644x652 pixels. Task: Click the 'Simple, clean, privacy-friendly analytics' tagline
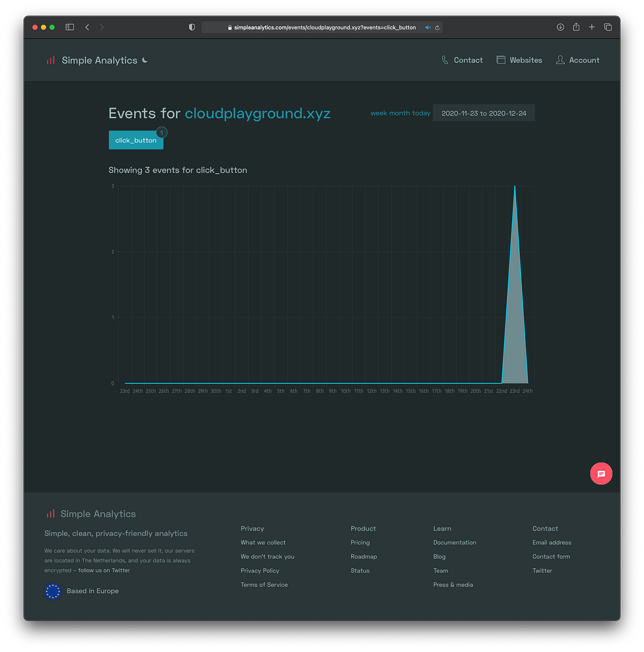point(116,533)
